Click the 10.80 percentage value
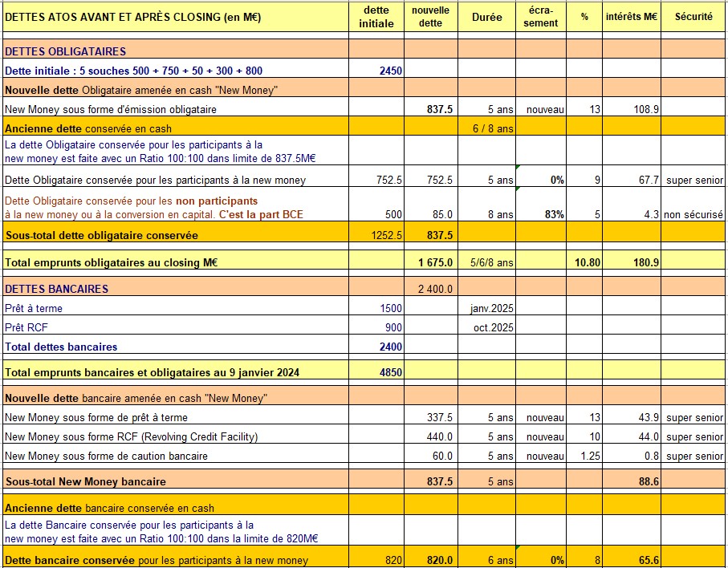This screenshot has width=728, height=568. tap(588, 262)
